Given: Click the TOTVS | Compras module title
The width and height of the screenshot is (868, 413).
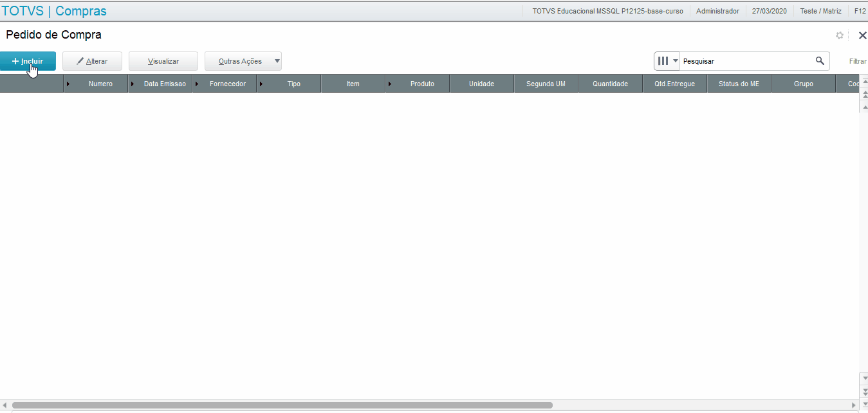Looking at the screenshot, I should coord(54,11).
